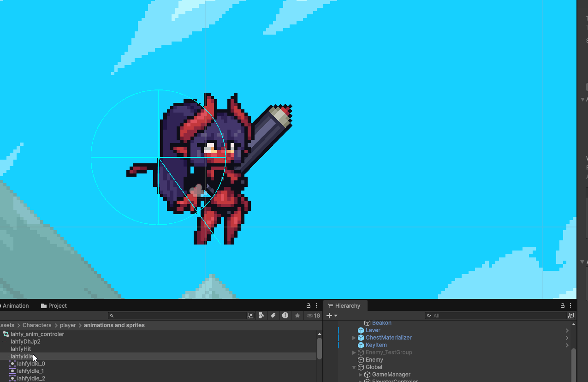This screenshot has height=382, width=588.
Task: Switch to the Animation tab
Action: pos(14,305)
